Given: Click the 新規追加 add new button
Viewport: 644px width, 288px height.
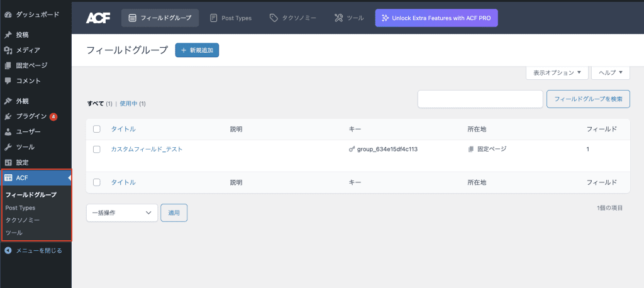Looking at the screenshot, I should tap(197, 50).
